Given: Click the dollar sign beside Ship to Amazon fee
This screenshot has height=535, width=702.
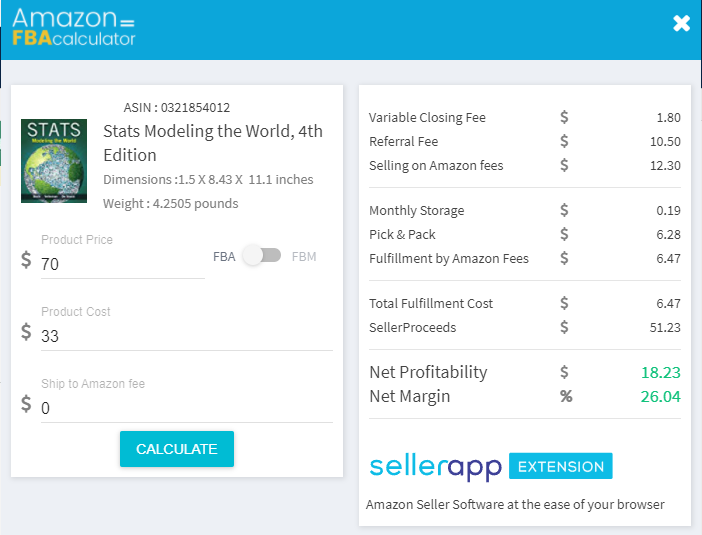Looking at the screenshot, I should pos(26,404).
